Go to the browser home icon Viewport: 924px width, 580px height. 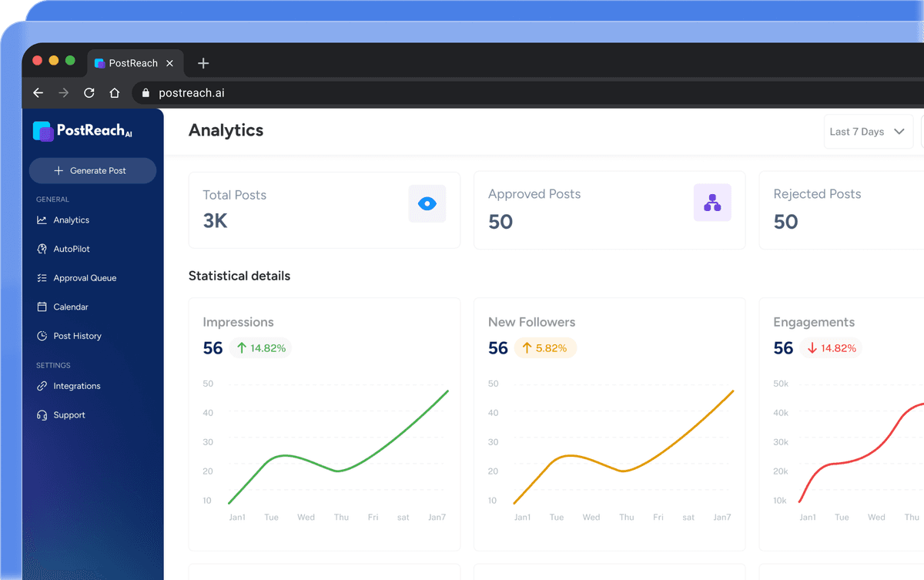point(115,92)
